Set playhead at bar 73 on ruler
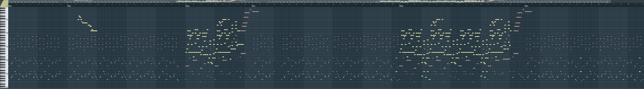The image size is (644, 89). [x=540, y=4]
